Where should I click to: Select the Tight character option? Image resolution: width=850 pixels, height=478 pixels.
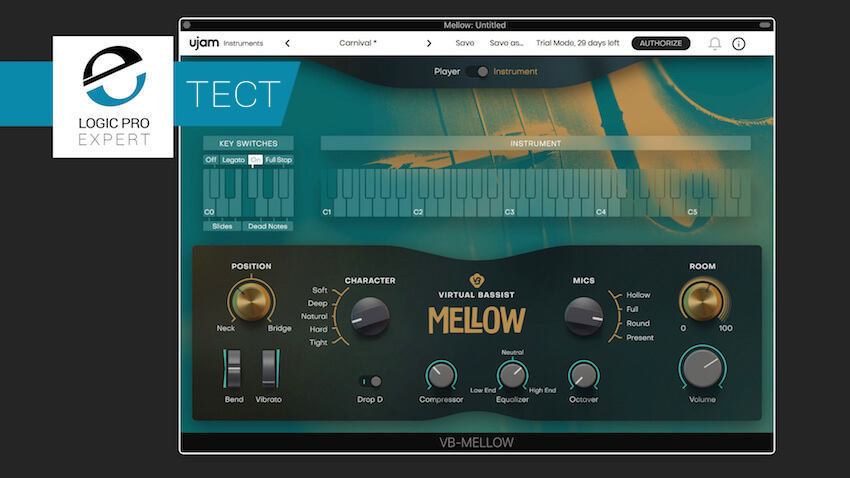[318, 343]
